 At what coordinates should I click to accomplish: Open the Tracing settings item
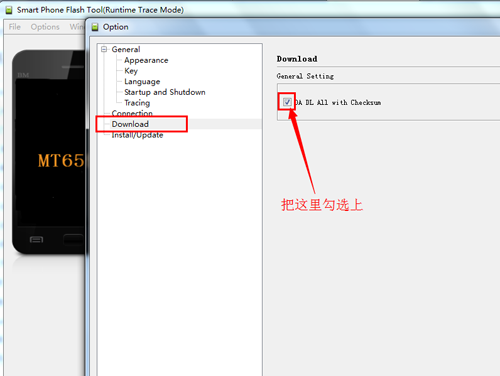coord(137,103)
